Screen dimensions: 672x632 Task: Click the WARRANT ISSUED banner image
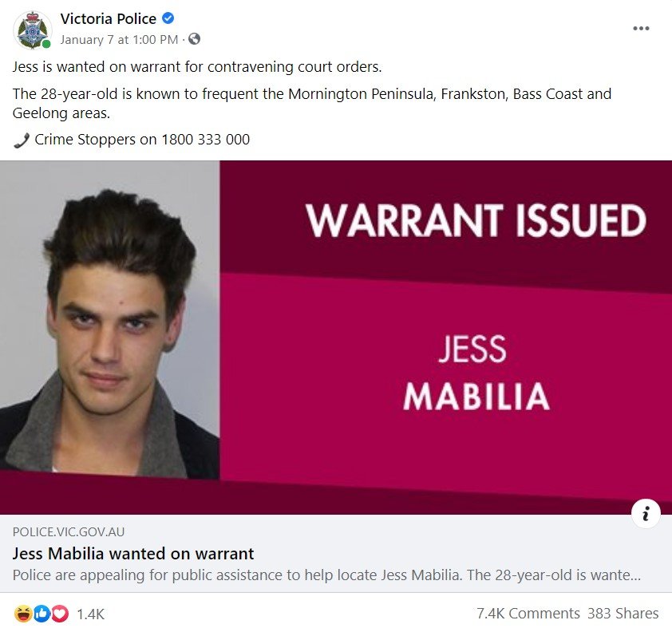445,338
